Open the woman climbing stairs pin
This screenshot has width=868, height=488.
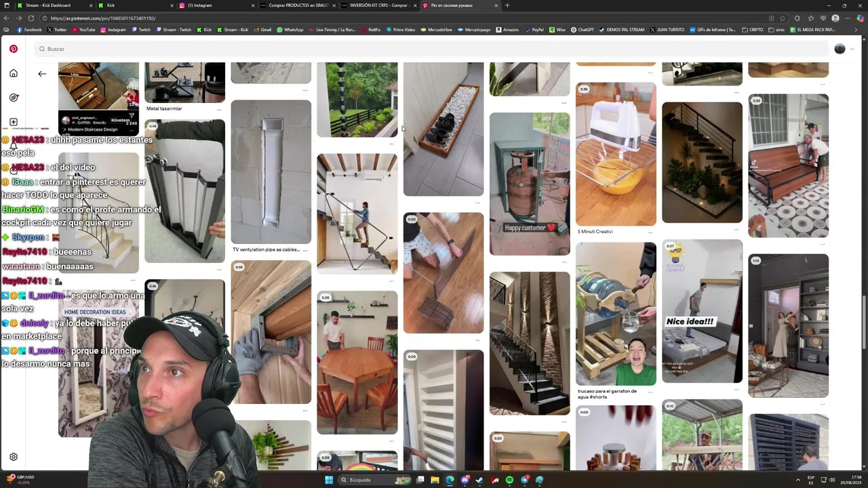[x=357, y=213]
